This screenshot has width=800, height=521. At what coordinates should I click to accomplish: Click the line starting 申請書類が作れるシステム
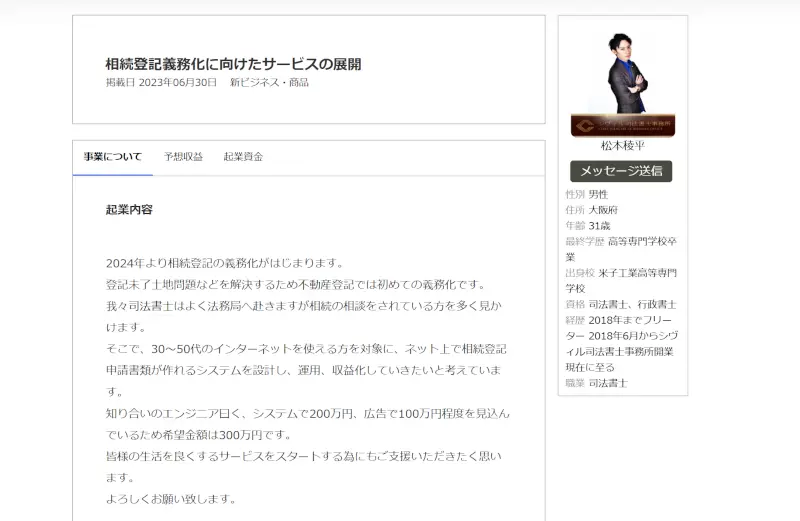coord(304,370)
